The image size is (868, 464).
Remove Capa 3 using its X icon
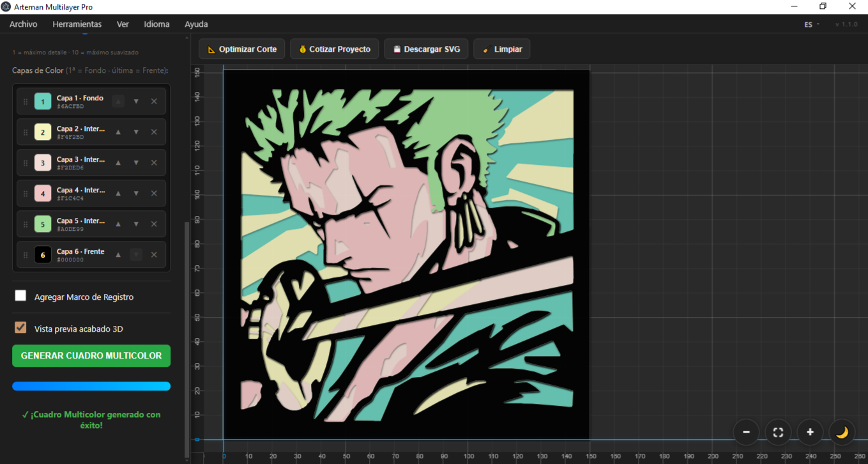[154, 162]
